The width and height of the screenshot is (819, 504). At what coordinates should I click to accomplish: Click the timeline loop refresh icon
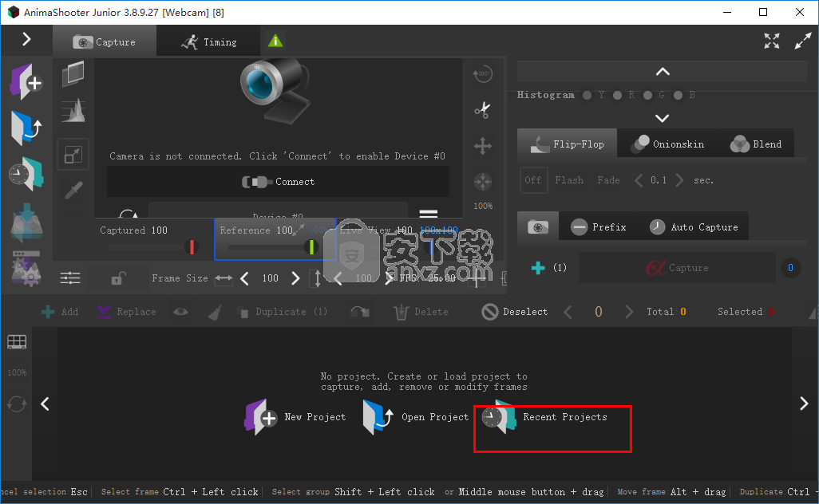17,404
